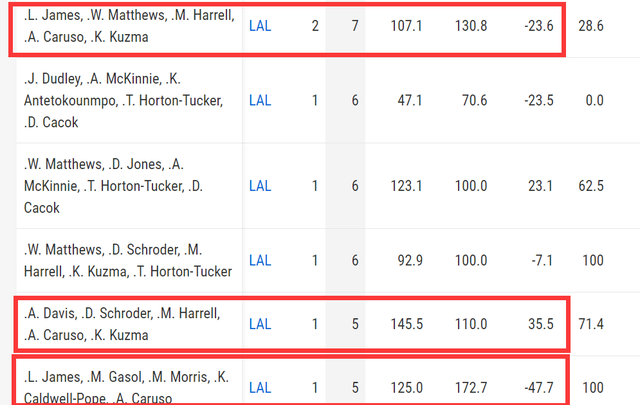640x405 pixels.
Task: Click the 145.5 offensive rating cell
Action: [x=407, y=324]
